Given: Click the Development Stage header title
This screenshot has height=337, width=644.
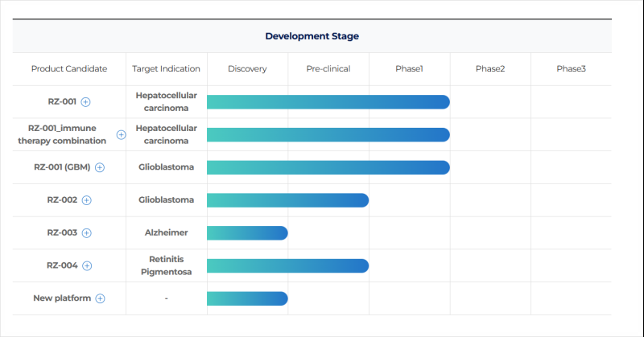Looking at the screenshot, I should [x=312, y=36].
